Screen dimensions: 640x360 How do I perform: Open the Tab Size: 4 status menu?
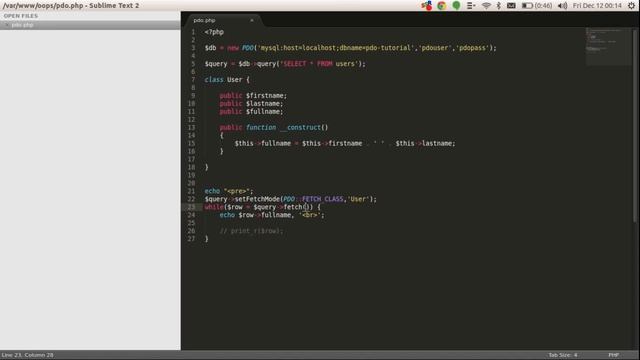[x=563, y=355]
